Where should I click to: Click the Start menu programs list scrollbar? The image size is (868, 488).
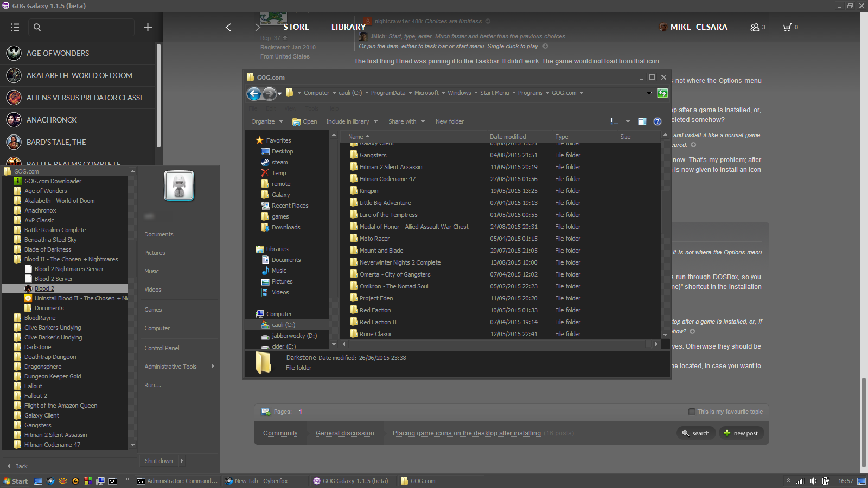[x=132, y=308]
